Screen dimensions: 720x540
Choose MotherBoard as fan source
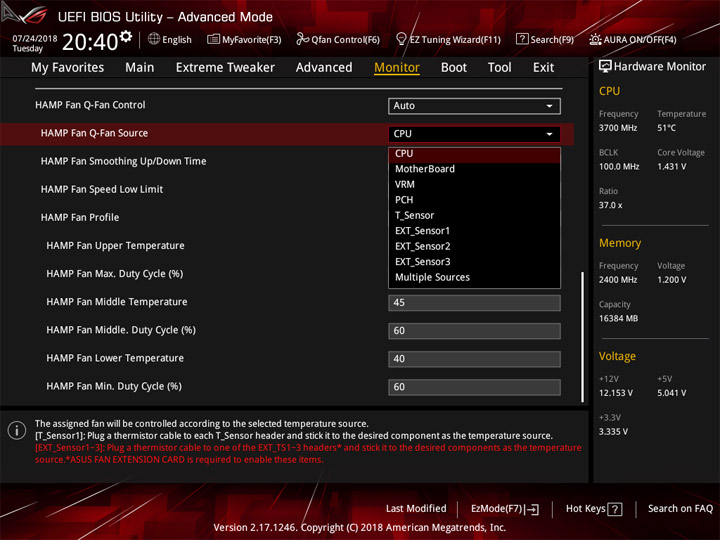[x=474, y=169]
